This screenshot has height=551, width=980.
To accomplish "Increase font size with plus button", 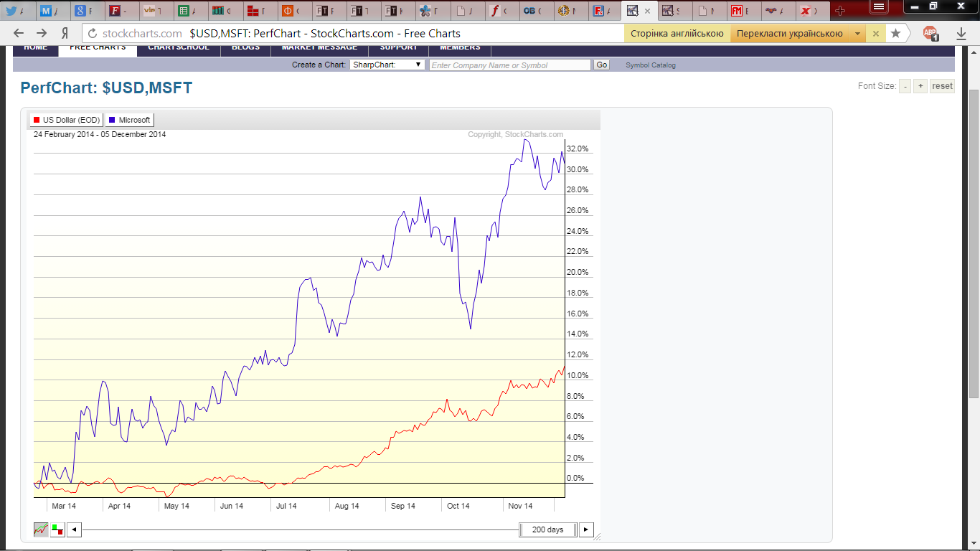I will tap(920, 86).
